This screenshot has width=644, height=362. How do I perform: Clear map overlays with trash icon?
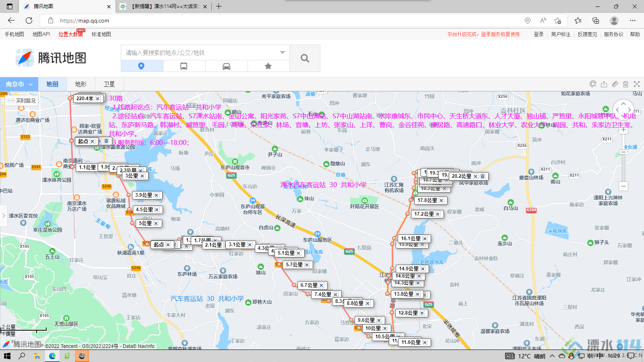click(625, 84)
